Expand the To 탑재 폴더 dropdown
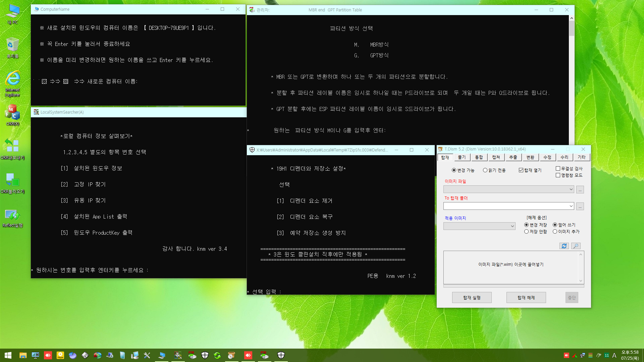This screenshot has width=644, height=362. (x=571, y=206)
